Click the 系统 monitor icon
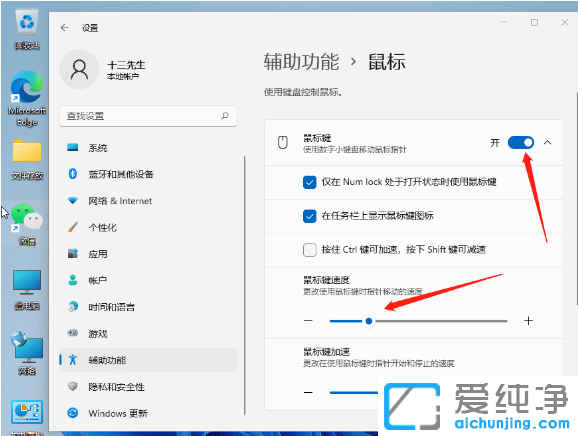This screenshot has height=436, width=578. pos(73,147)
